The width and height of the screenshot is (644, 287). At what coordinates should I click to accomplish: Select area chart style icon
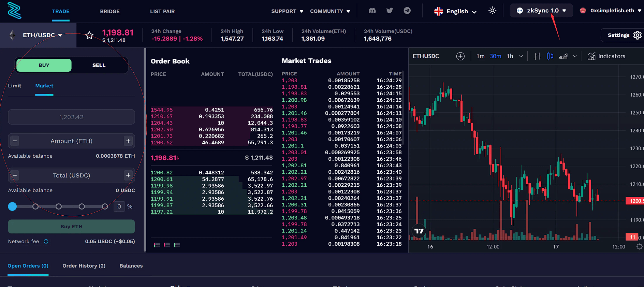pyautogui.click(x=563, y=56)
